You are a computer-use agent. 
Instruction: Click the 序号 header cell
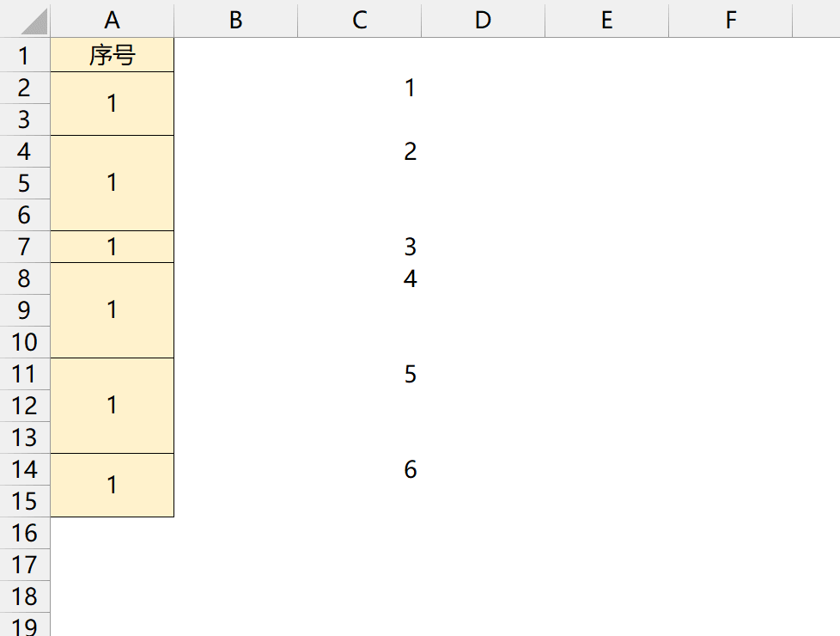[x=112, y=55]
